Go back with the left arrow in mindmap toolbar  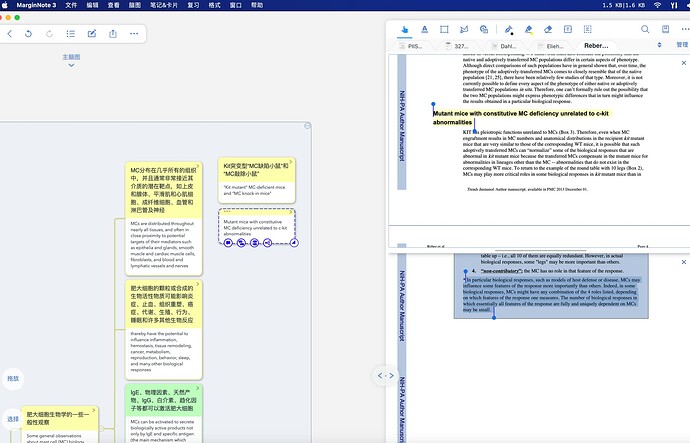click(10, 34)
